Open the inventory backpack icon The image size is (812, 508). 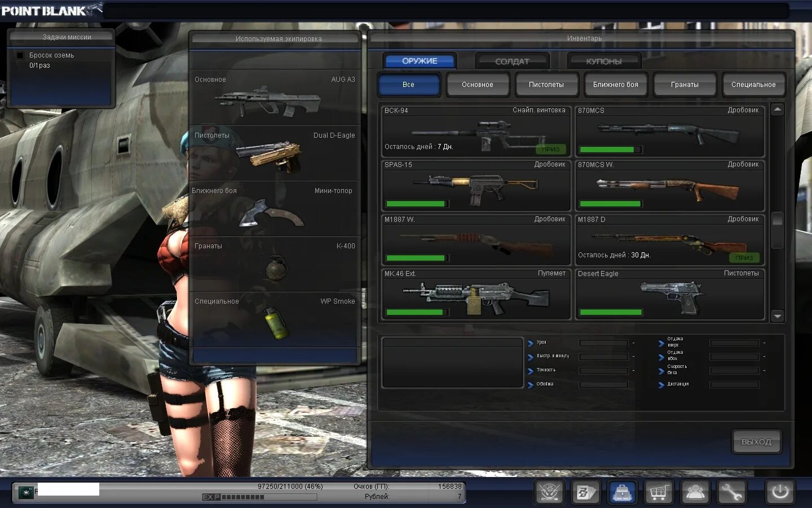[622, 492]
